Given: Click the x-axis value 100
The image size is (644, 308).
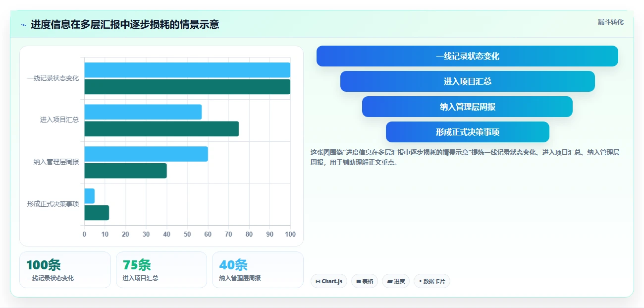Looking at the screenshot, I should coord(290,234).
